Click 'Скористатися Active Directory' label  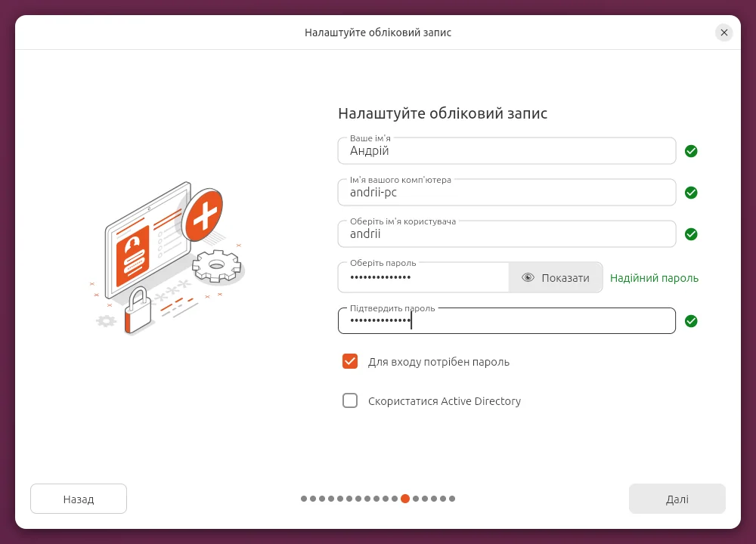pos(445,401)
